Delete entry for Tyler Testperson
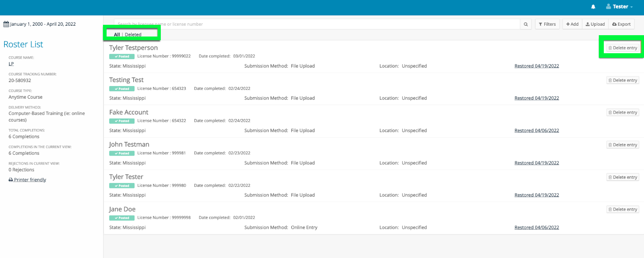The image size is (644, 258). [622, 48]
